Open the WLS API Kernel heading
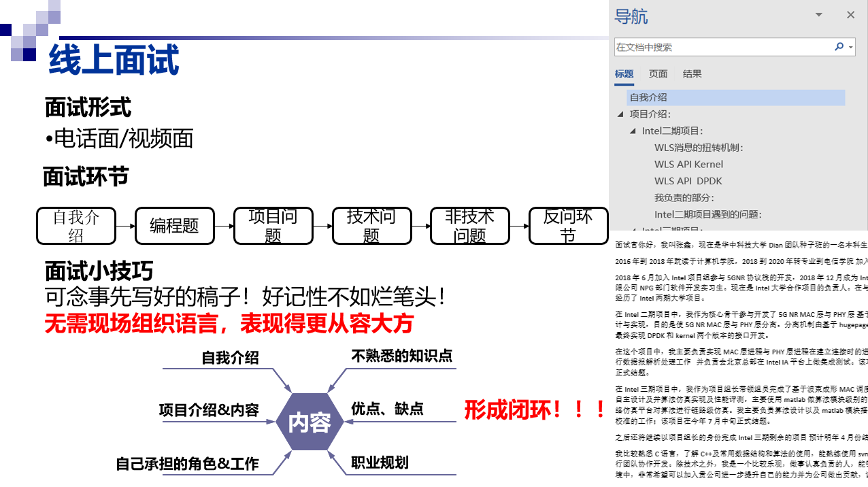 (688, 164)
